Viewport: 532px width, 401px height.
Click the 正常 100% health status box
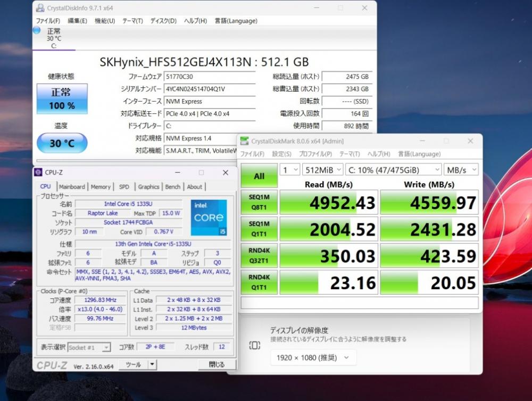click(62, 99)
